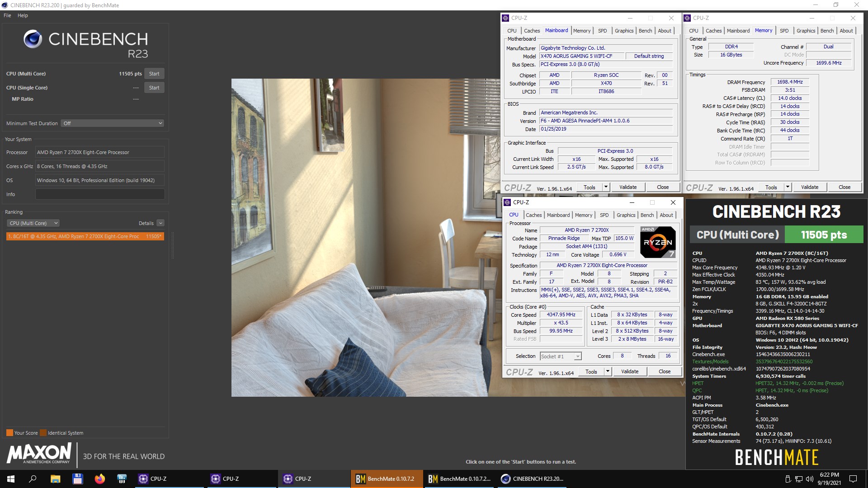Image resolution: width=868 pixels, height=488 pixels.
Task: Switch to SPD tab in CPU-Z Mainboard window
Action: click(x=602, y=31)
